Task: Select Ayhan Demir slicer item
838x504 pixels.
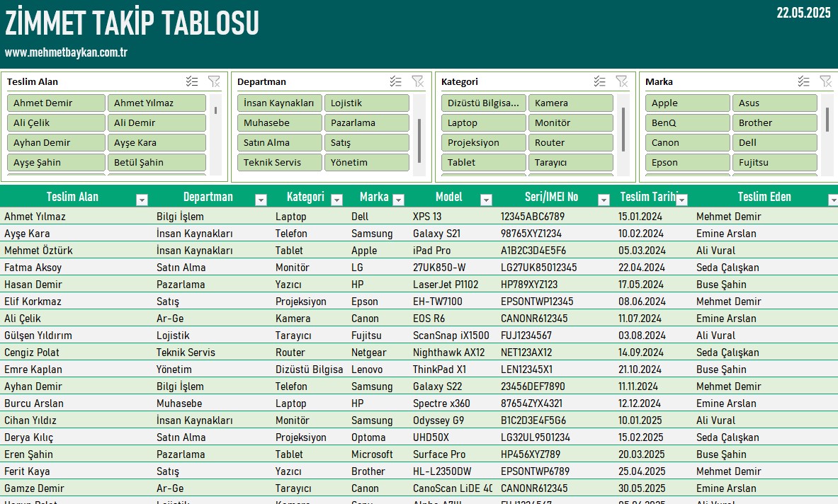Action: click(x=56, y=142)
